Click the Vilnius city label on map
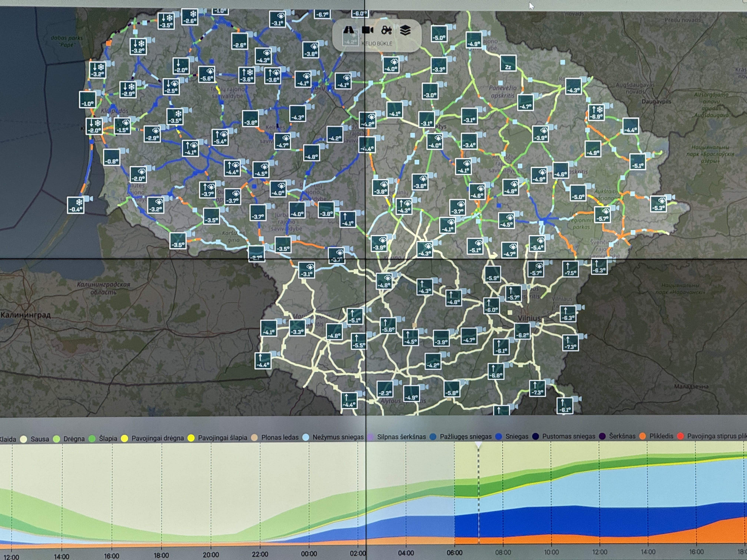747x560 pixels. click(529, 318)
